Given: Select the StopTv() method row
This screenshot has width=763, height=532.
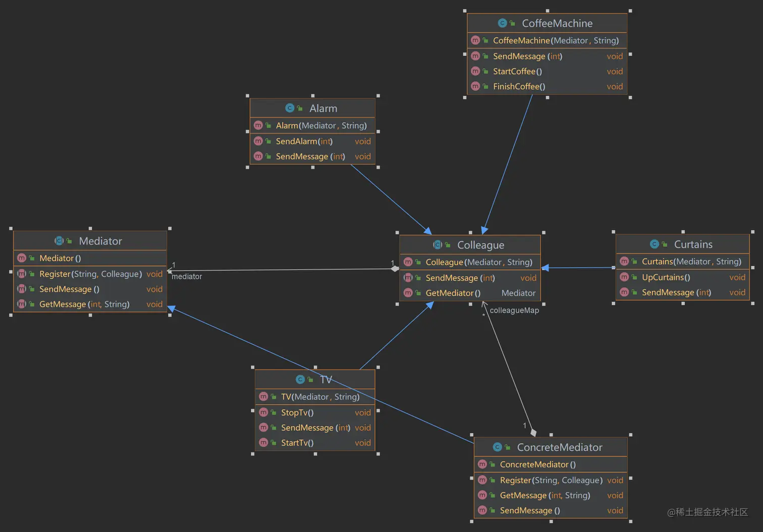Looking at the screenshot, I should 315,412.
